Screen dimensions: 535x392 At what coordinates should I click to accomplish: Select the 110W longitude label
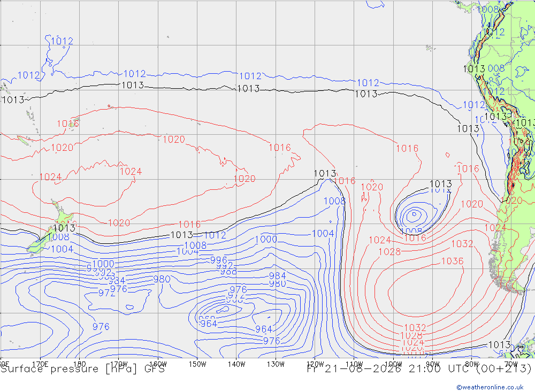[x=354, y=364]
